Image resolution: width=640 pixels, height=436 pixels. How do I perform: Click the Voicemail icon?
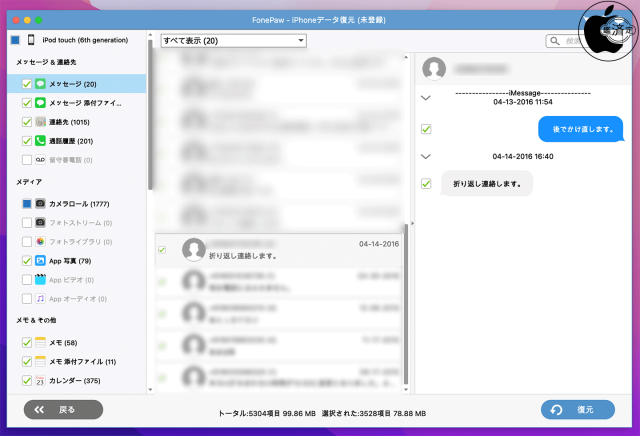coord(40,160)
